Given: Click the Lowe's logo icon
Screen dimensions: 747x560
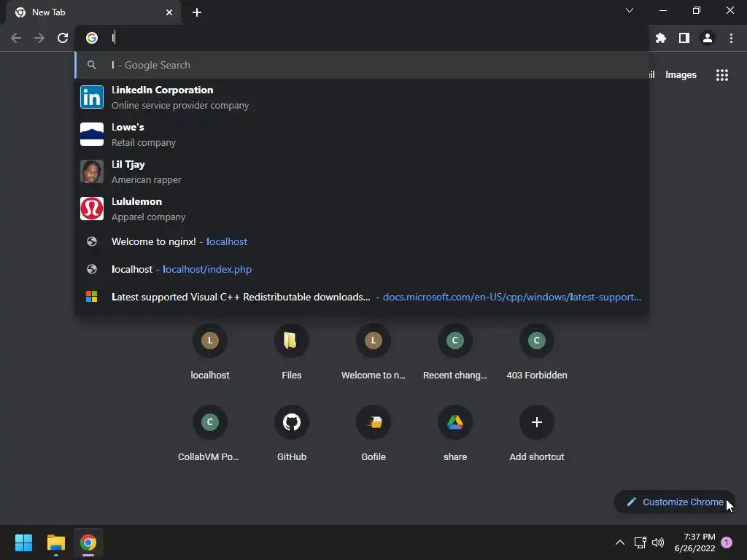Looking at the screenshot, I should (91, 134).
